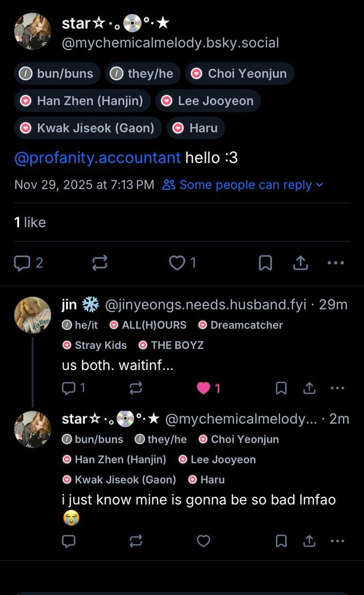Viewport: 364px width, 595px height.
Task: Like star's "so bad lmfao" reply
Action: point(203,541)
